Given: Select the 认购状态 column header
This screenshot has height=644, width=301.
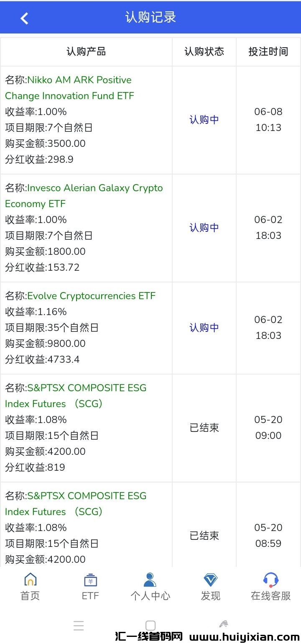Looking at the screenshot, I should point(204,51).
